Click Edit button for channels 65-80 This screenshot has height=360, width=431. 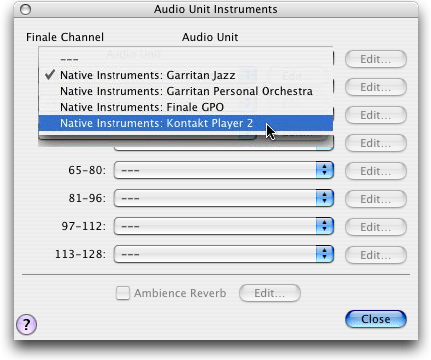[376, 171]
